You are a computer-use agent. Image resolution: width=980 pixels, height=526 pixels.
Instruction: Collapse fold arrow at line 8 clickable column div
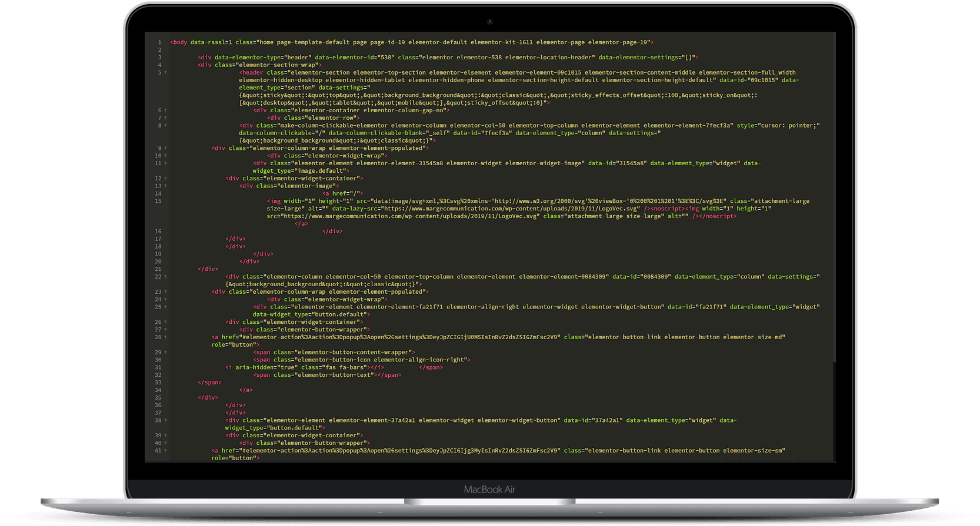(165, 126)
